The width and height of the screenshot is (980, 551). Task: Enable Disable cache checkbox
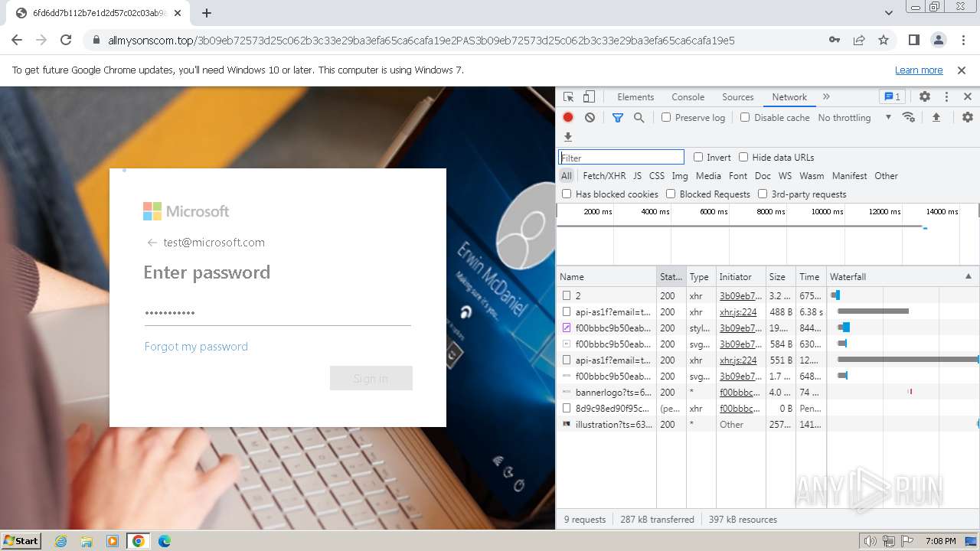[745, 118]
